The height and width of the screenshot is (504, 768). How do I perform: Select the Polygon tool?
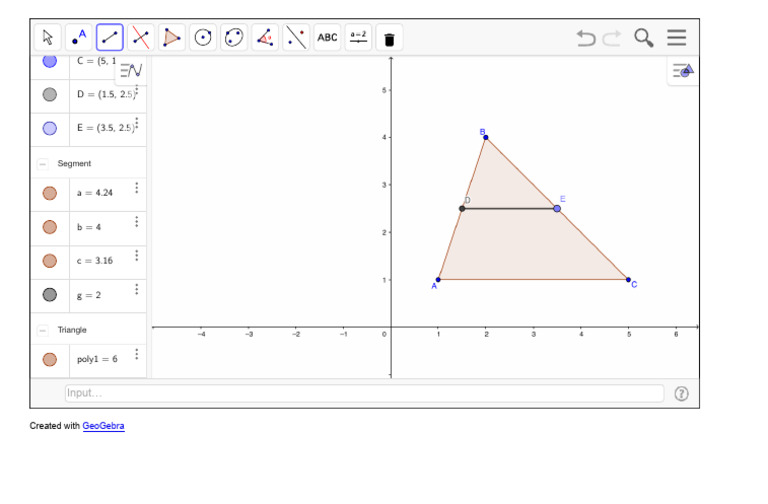point(172,37)
